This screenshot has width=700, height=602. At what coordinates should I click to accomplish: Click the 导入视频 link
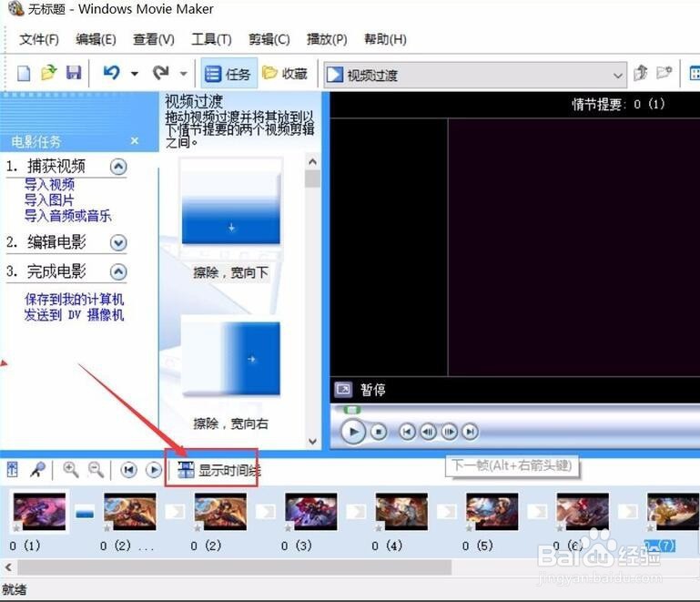[x=49, y=185]
